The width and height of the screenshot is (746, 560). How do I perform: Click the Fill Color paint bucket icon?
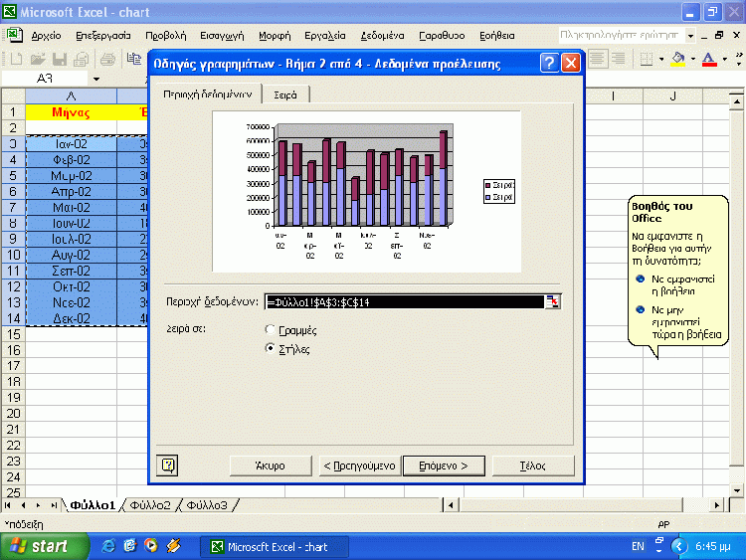point(678,59)
